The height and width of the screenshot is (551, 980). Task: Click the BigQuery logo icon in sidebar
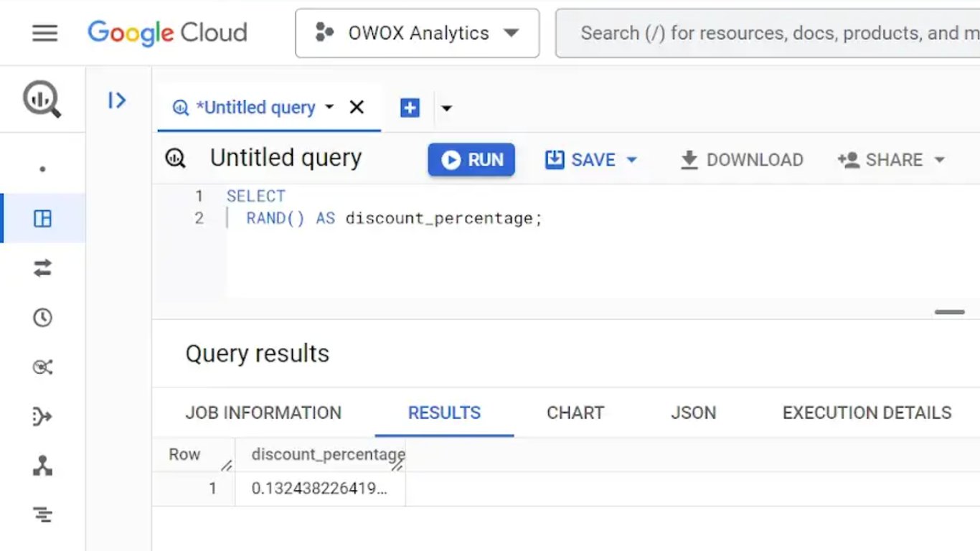click(x=42, y=100)
